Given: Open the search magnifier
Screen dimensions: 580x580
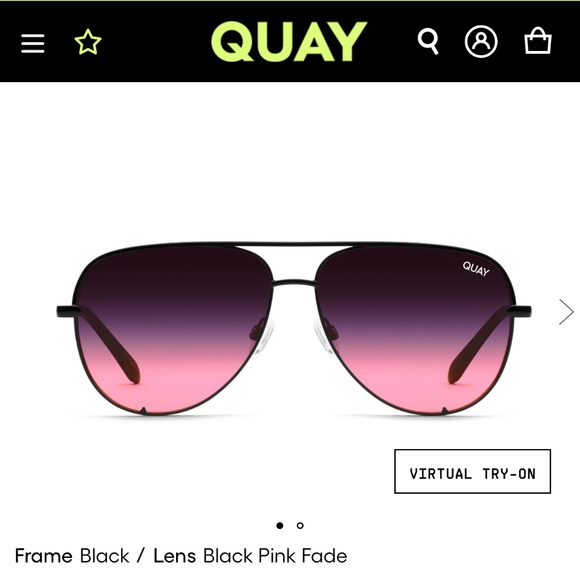Looking at the screenshot, I should click(x=428, y=41).
